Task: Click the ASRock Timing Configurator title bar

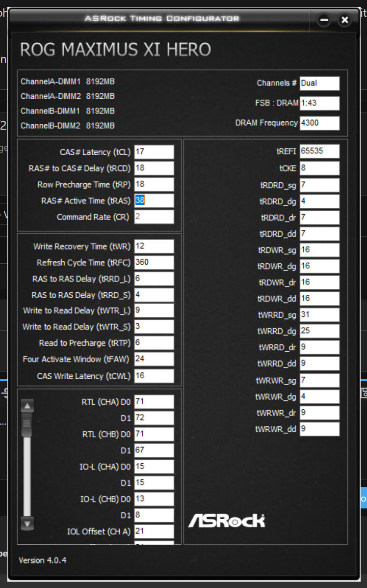Action: 161,18
